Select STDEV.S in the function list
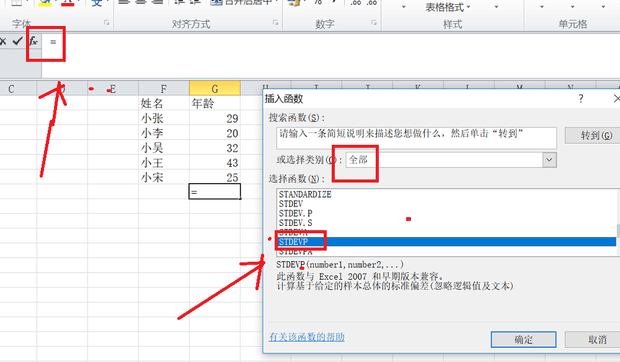620x362 pixels. [x=295, y=223]
